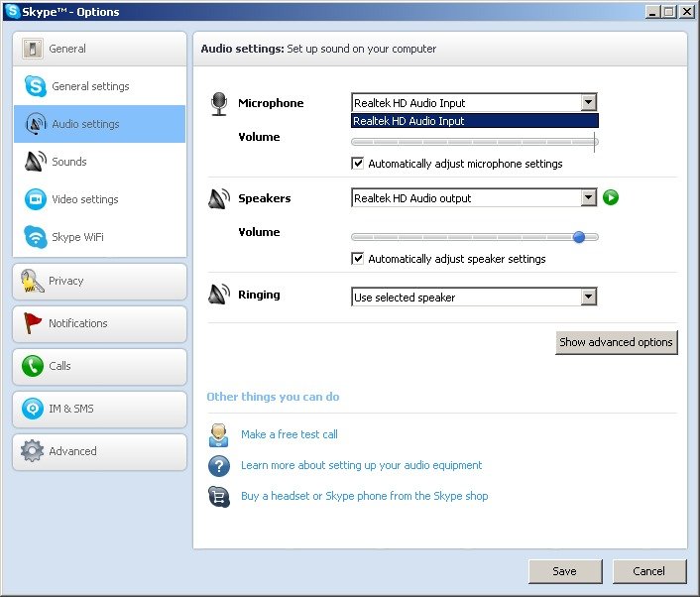
Task: Click the green phone Calls icon
Action: click(x=33, y=366)
